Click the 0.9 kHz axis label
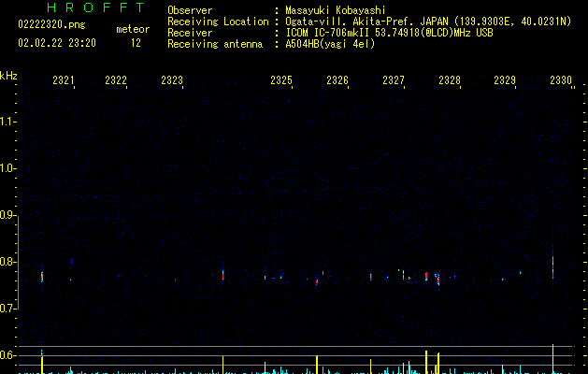This screenshot has height=374, width=588. 7,215
